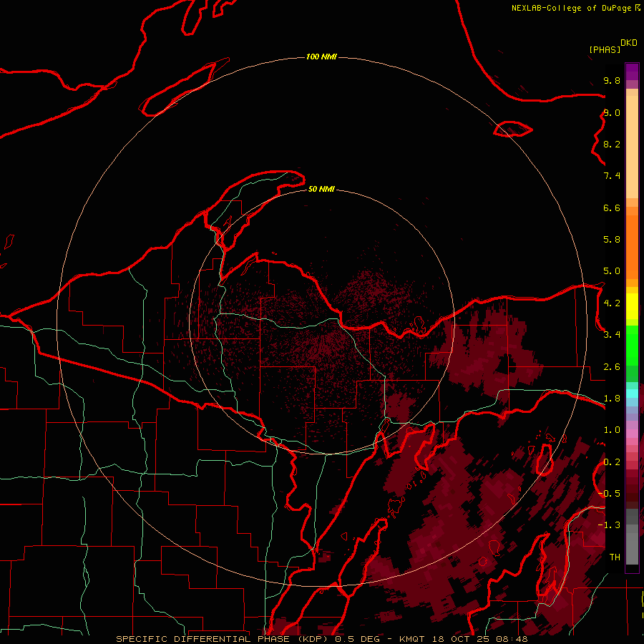This screenshot has height=644, width=644.
Task: Click the '-1.3' color scale value
Action: (x=609, y=526)
